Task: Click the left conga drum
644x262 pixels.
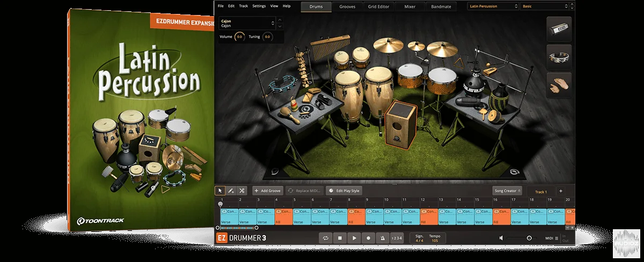Action: click(x=349, y=95)
